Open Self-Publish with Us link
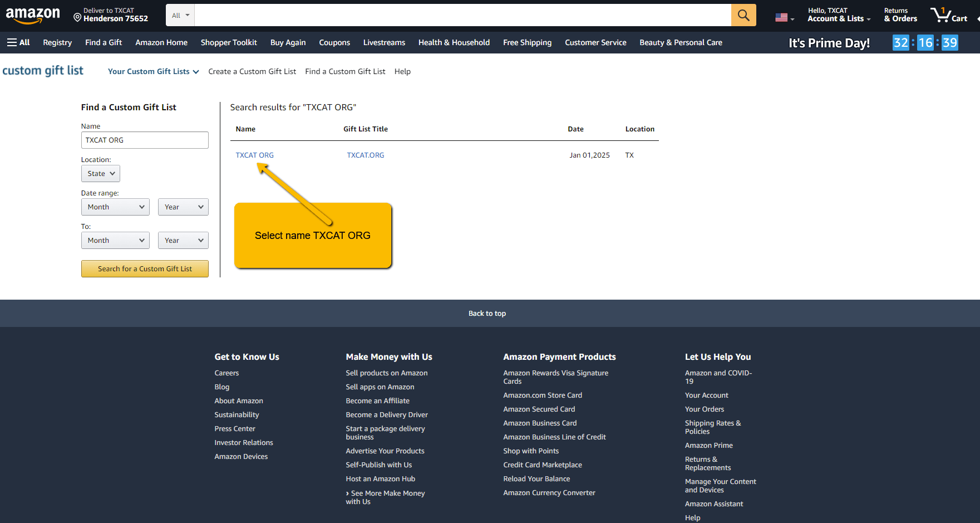This screenshot has height=523, width=980. point(379,465)
